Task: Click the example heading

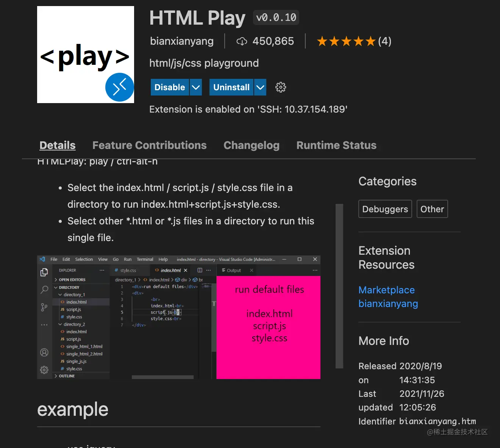Action: tap(73, 409)
